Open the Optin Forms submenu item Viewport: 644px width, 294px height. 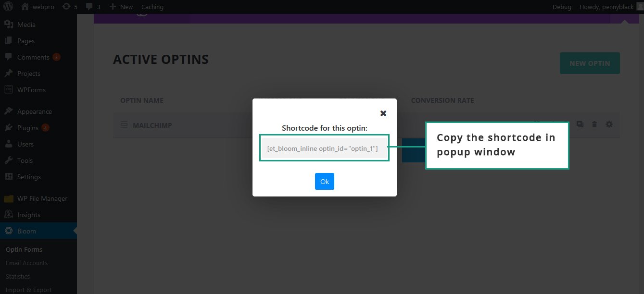(24, 249)
